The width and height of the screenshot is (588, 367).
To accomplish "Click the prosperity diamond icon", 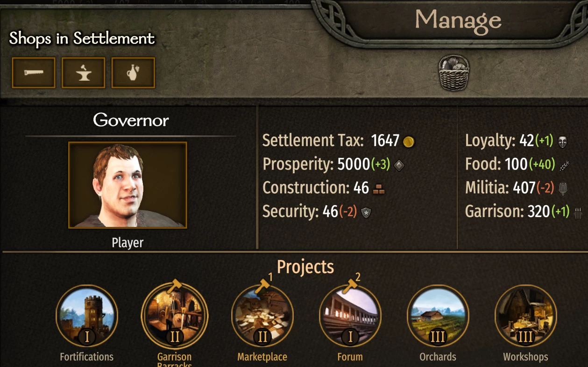I will pyautogui.click(x=398, y=165).
